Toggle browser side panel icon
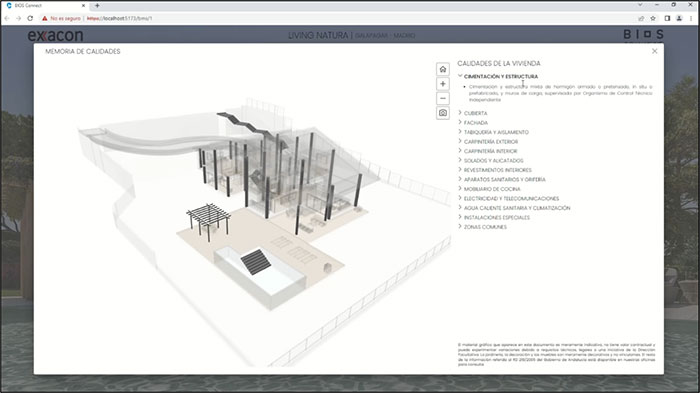 click(x=667, y=18)
